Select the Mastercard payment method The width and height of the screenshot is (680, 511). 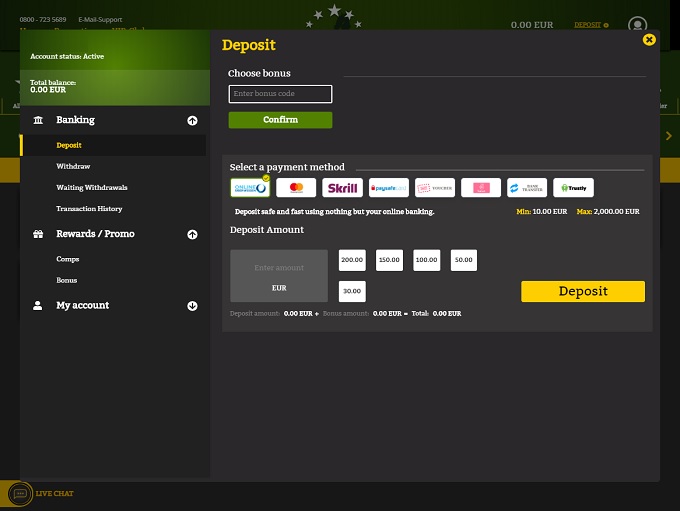(296, 188)
